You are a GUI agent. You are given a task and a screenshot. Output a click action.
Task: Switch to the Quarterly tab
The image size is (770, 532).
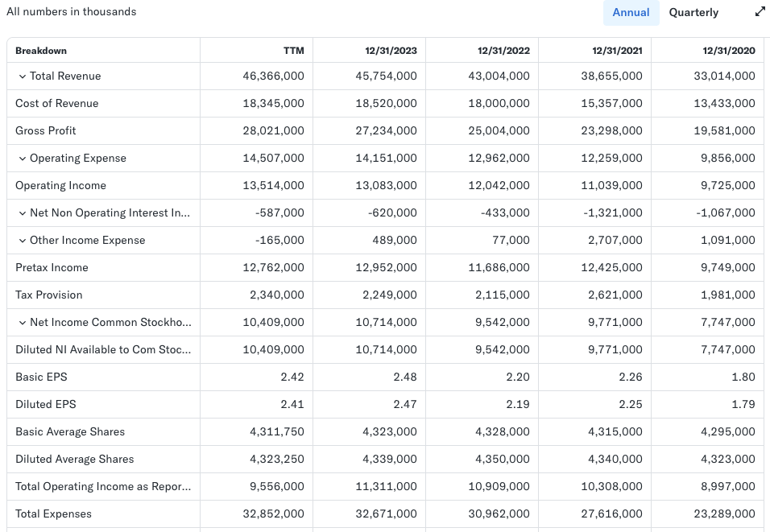693,13
